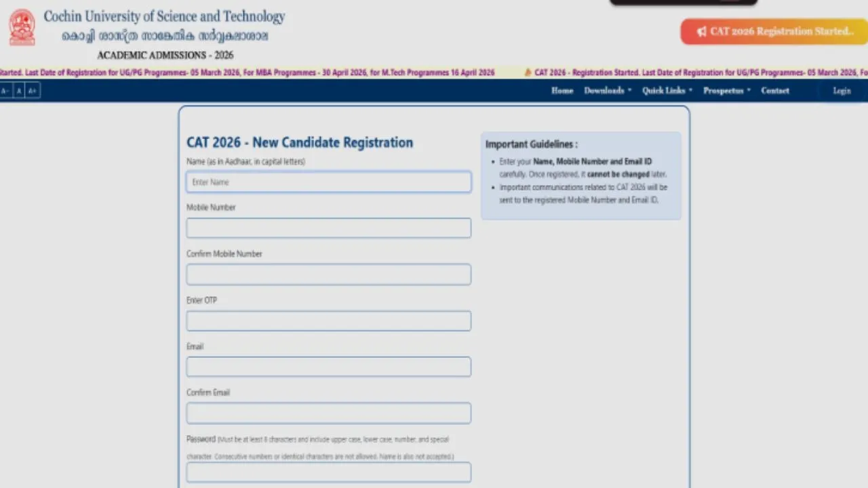Click the Password input field
Screen dimensions: 868x488
(x=328, y=472)
